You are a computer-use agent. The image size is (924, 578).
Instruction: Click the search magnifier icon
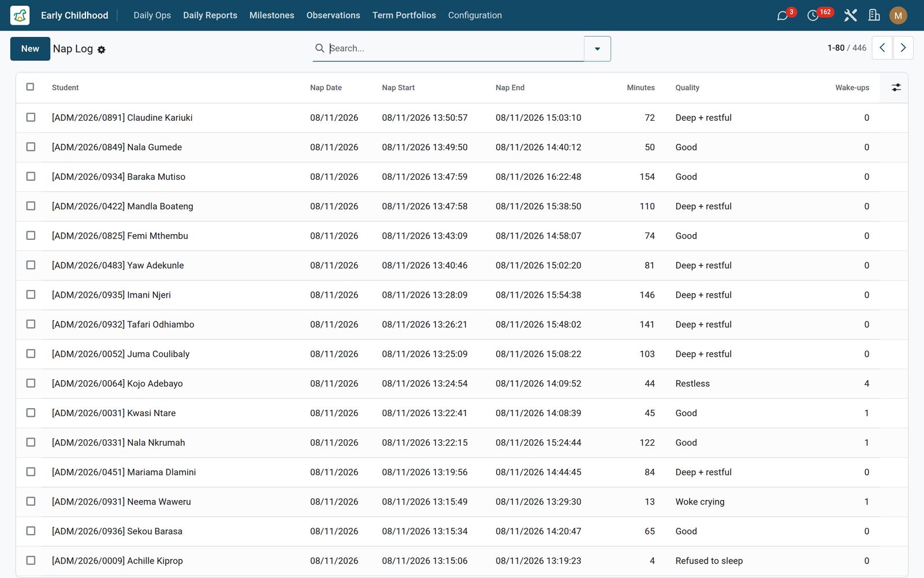pyautogui.click(x=319, y=48)
